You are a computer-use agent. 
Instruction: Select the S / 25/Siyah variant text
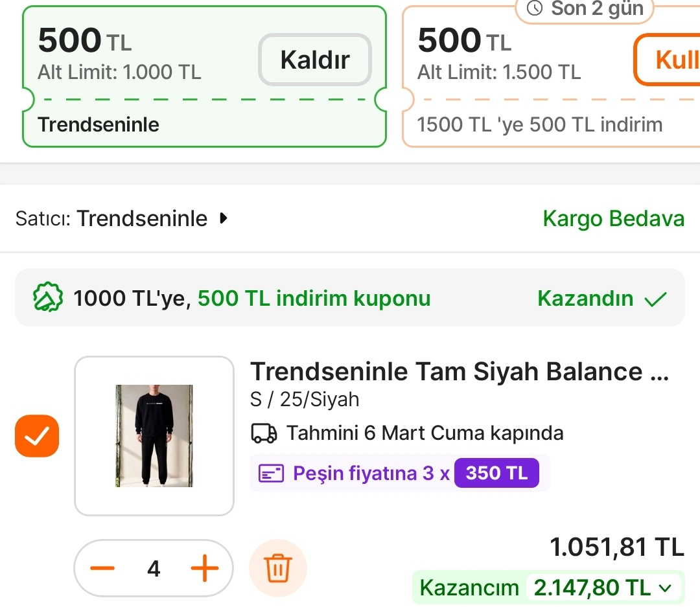[304, 399]
